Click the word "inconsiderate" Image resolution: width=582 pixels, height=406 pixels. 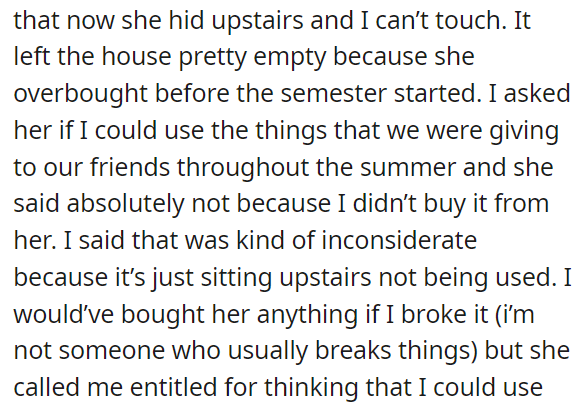pyautogui.click(x=399, y=240)
